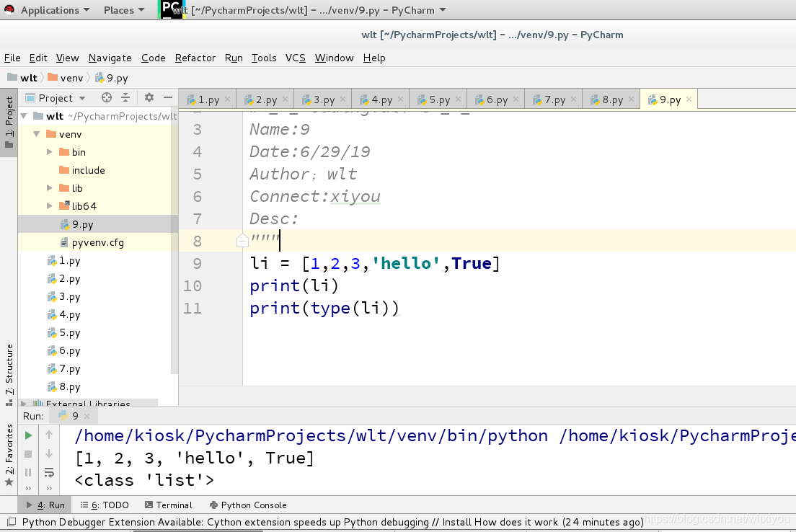Screen dimensions: 796x532
Task: Expand the lib64 folder
Action: [x=49, y=205]
